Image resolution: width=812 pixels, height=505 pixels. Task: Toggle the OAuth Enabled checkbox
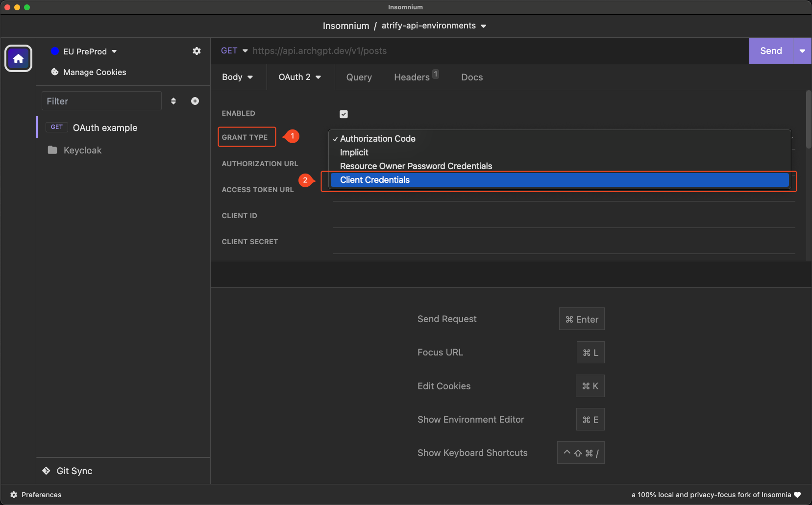pyautogui.click(x=344, y=114)
